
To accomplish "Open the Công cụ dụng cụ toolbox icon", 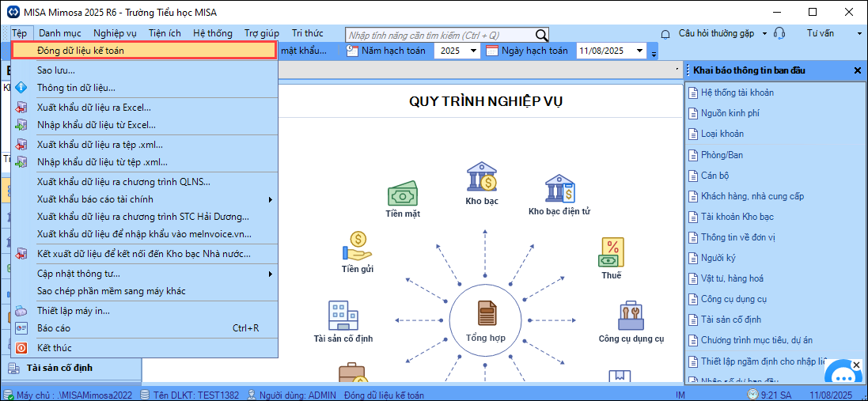I will [x=631, y=316].
